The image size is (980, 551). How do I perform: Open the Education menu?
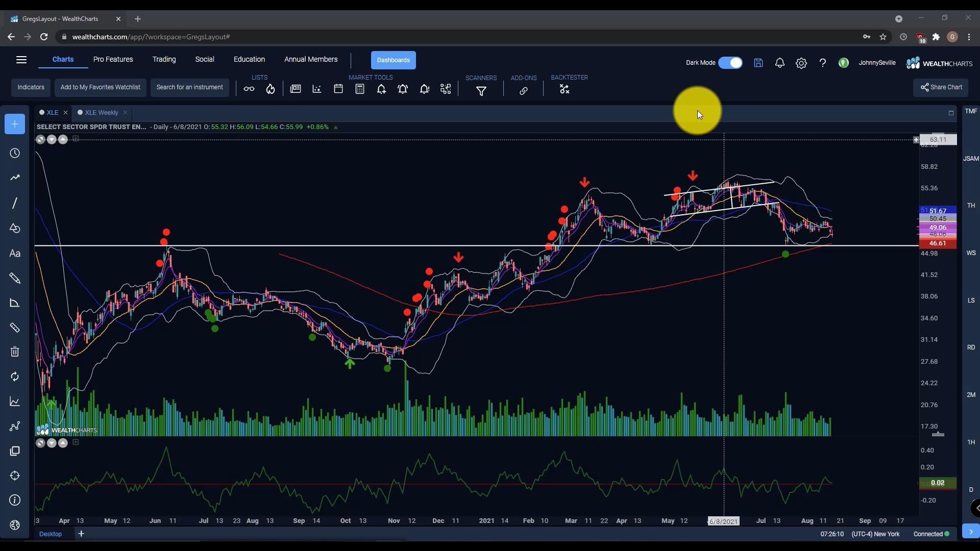(249, 60)
